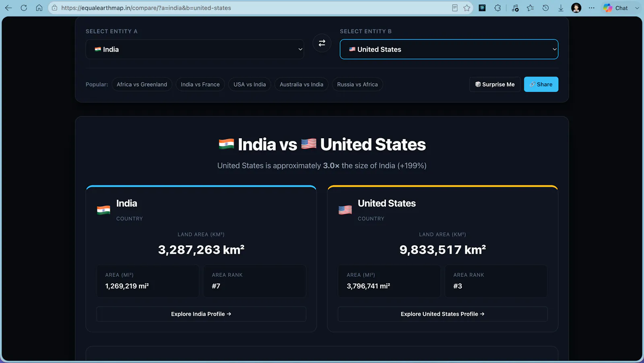The height and width of the screenshot is (363, 644).
Task: Choose the Russia vs Africa comparison
Action: [x=357, y=84]
